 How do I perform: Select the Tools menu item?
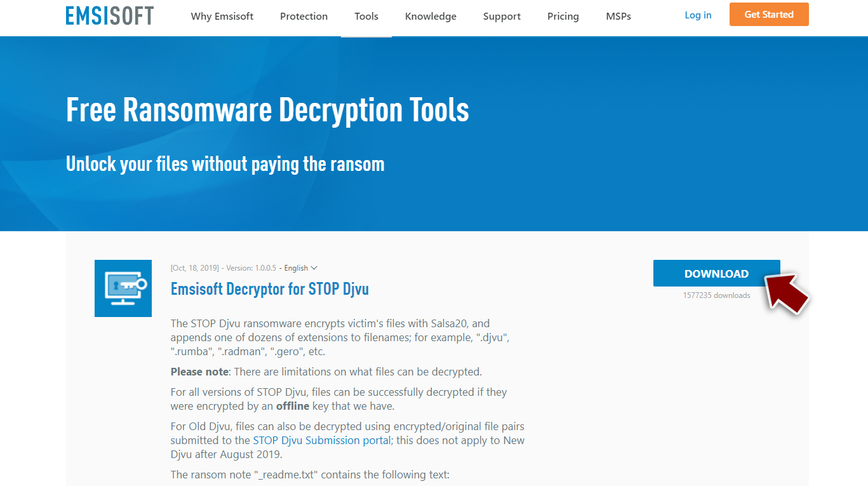366,17
